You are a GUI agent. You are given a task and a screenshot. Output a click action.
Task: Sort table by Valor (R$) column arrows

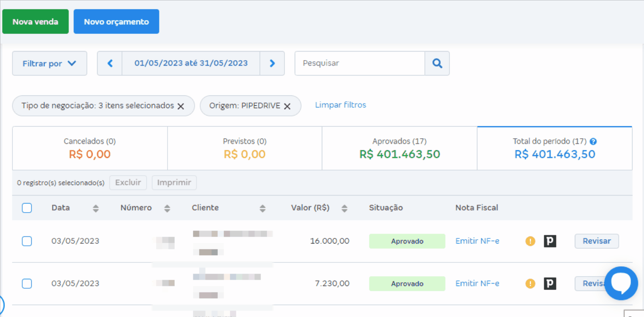click(x=344, y=208)
